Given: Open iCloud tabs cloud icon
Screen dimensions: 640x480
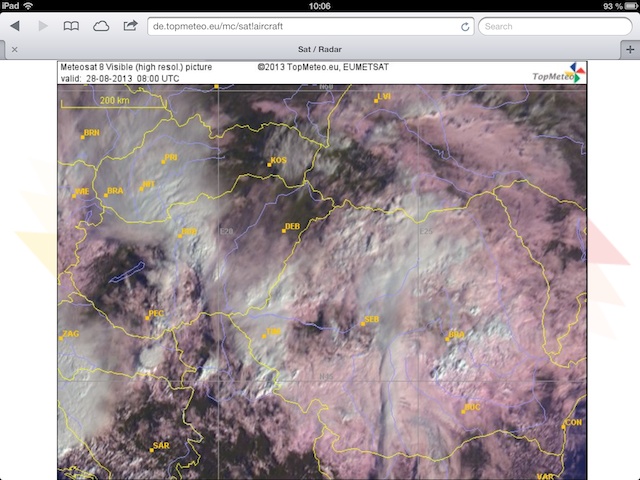Looking at the screenshot, I should pyautogui.click(x=101, y=27).
